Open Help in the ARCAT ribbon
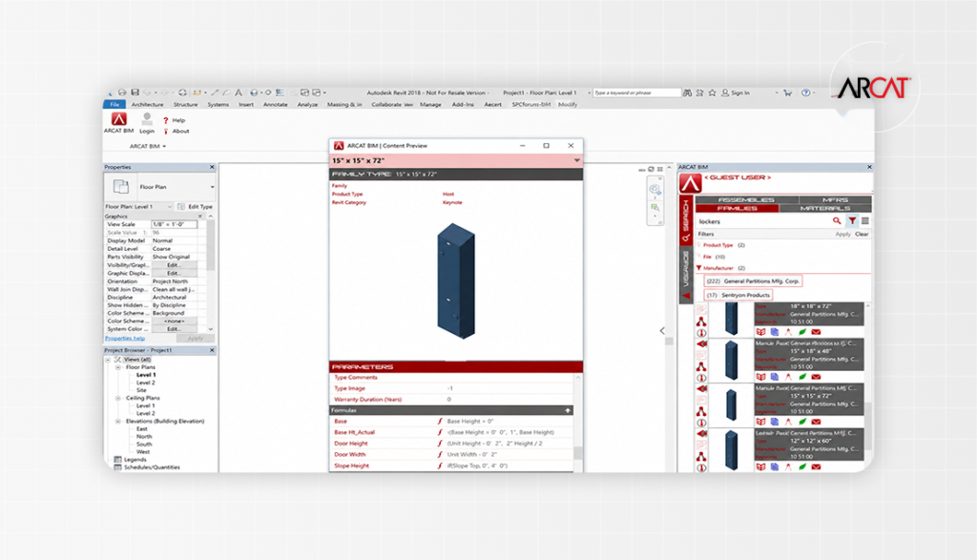 point(175,120)
